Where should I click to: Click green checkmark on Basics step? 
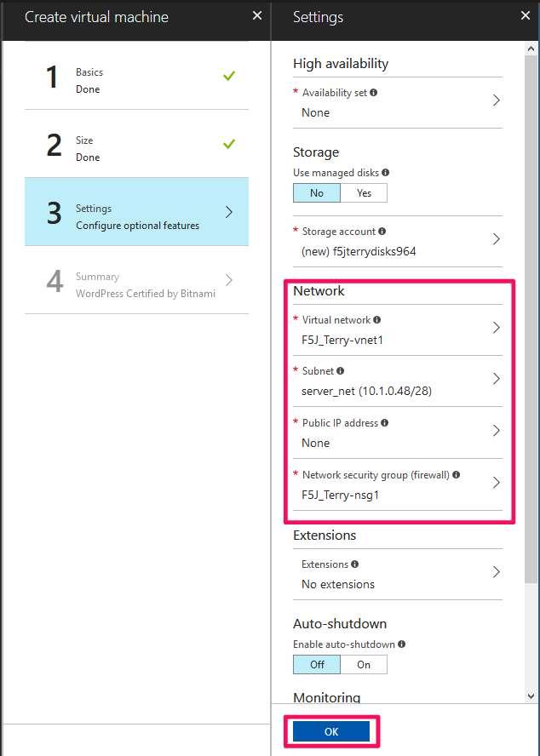tap(229, 76)
